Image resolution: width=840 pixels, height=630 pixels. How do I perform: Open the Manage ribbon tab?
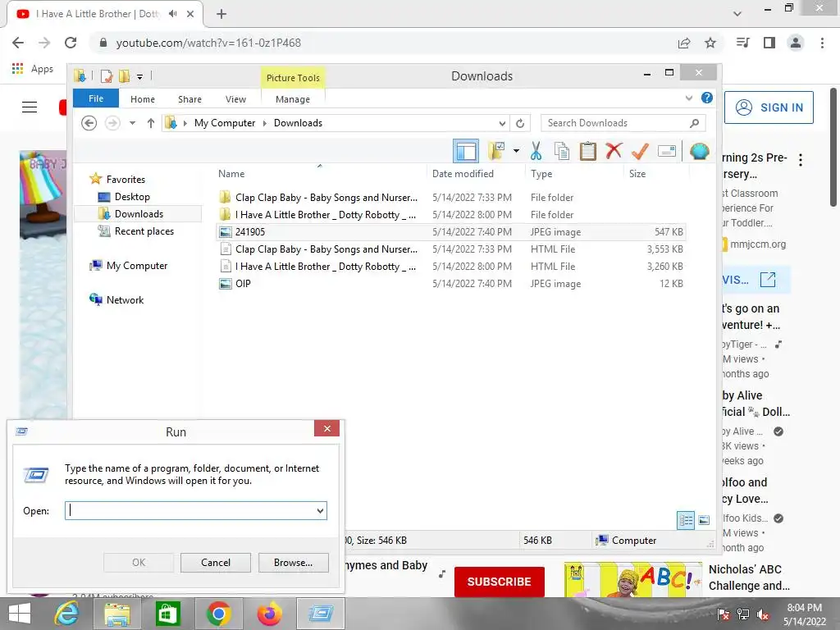pos(293,99)
